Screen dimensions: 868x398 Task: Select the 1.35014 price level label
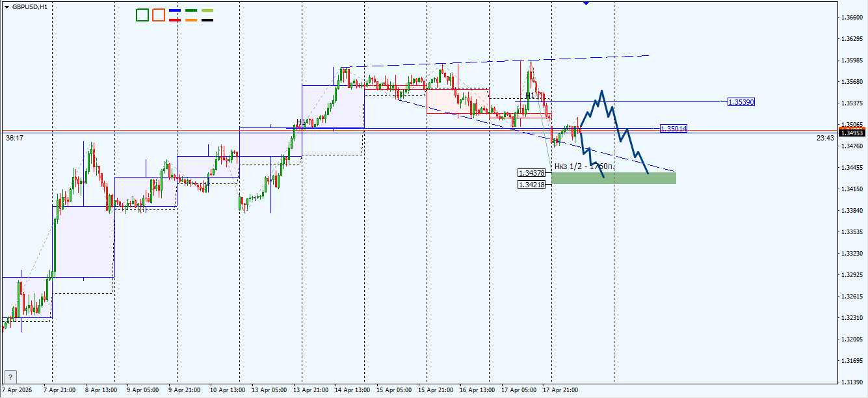tap(674, 129)
